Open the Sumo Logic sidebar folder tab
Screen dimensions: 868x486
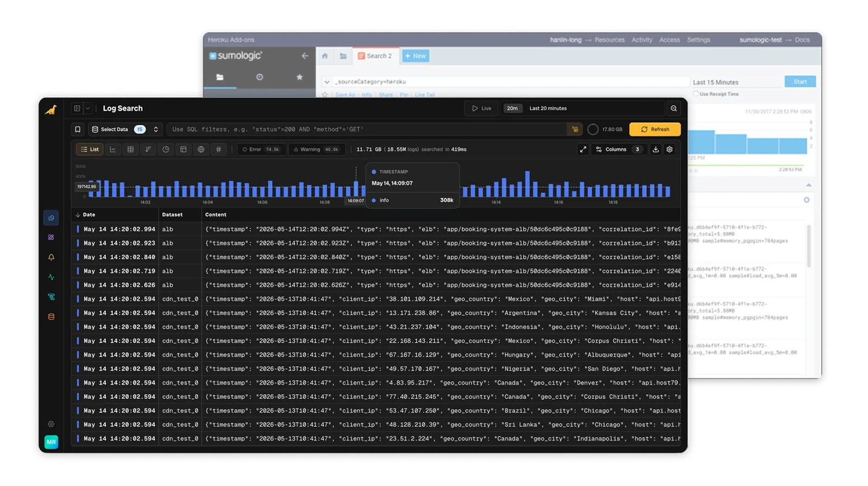click(220, 77)
